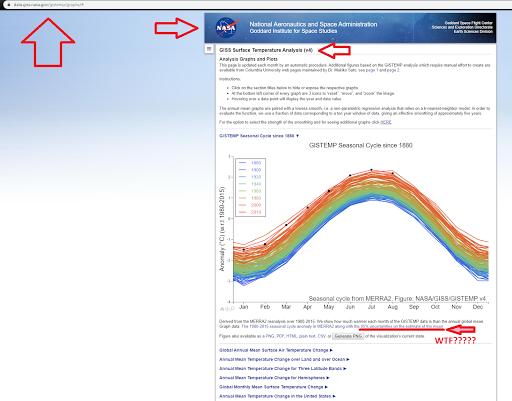Expand Annual Mean Temperature Change for Hemispheres
512x401 pixels.
click(x=274, y=378)
